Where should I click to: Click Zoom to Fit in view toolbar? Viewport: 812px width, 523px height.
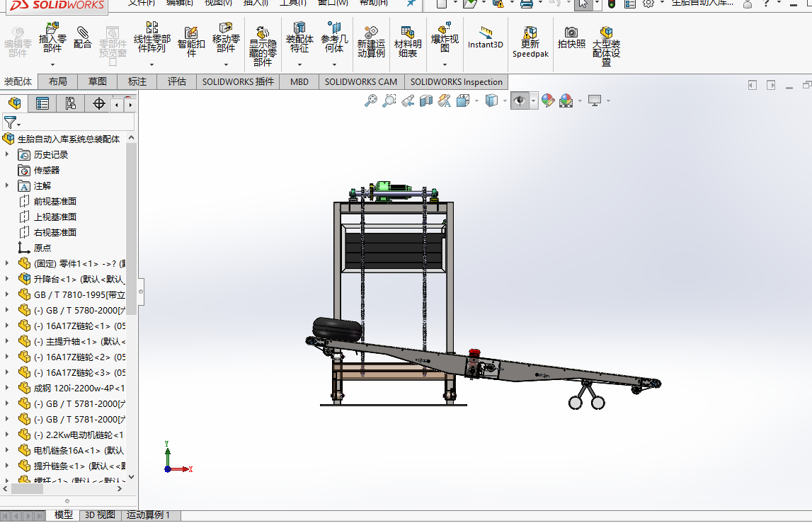(371, 100)
